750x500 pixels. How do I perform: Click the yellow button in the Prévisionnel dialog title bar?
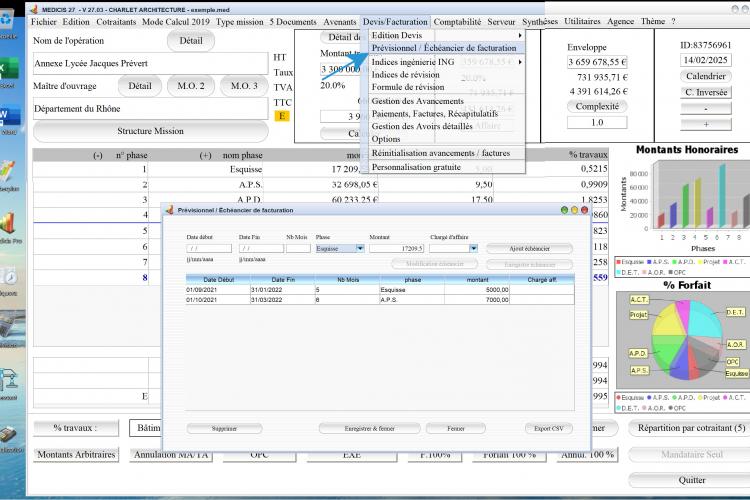click(574, 210)
